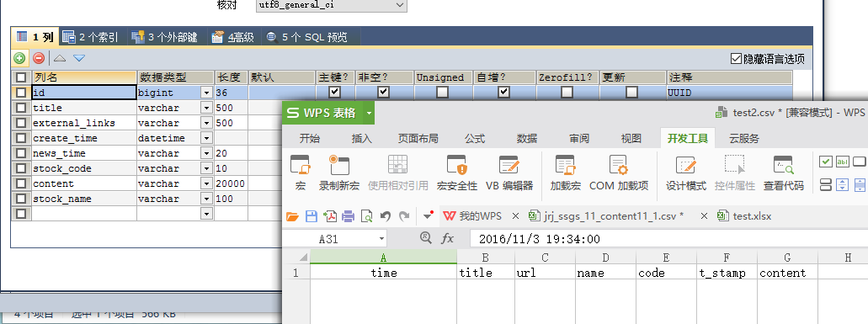Viewport: 868px width, 324px height.
Task: Insert a checkbox form control
Action: coord(826,162)
